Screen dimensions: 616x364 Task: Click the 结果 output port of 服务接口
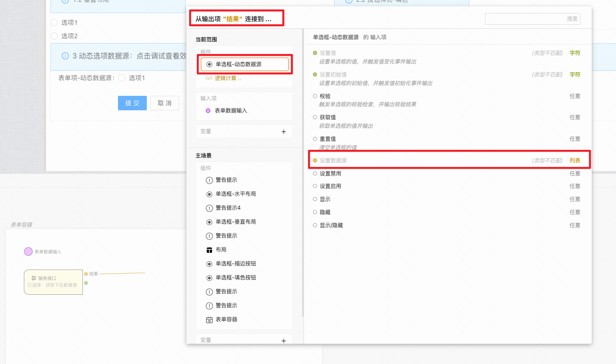pyautogui.click(x=86, y=274)
